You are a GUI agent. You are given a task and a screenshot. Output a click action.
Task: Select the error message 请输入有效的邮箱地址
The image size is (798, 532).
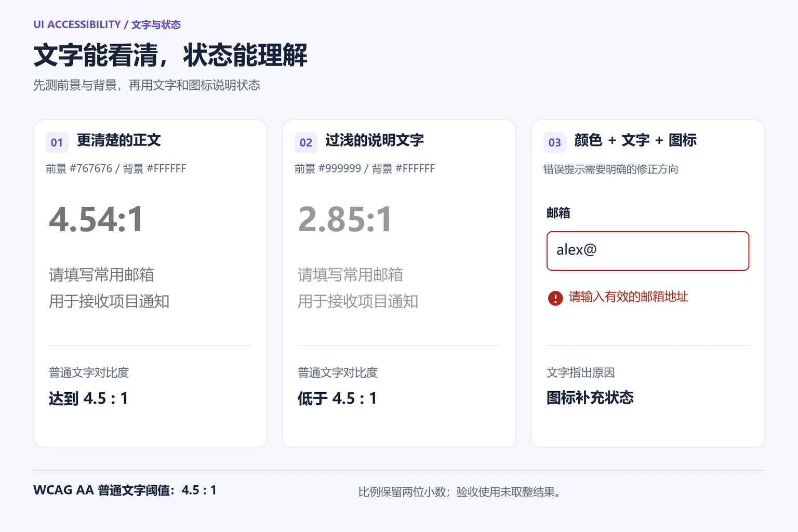(629, 297)
